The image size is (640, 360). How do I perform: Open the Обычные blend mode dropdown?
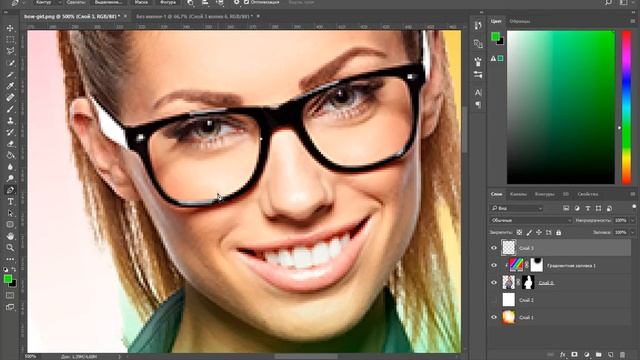click(531, 220)
